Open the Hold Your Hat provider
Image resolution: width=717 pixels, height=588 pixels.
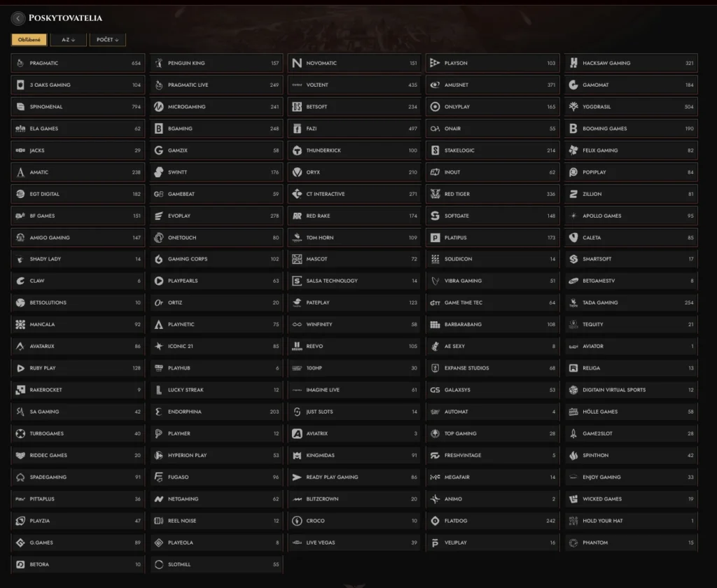tap(631, 521)
